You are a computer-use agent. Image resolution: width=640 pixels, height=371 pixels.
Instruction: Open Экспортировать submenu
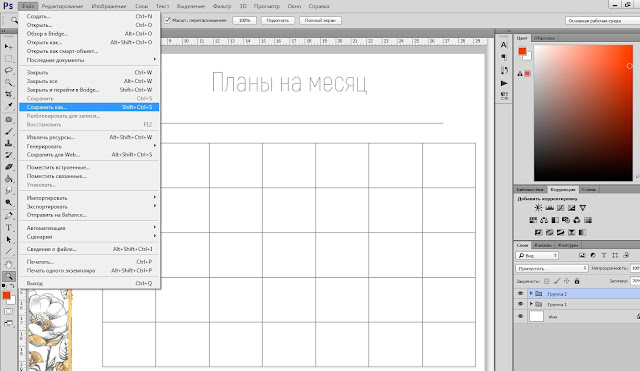89,207
